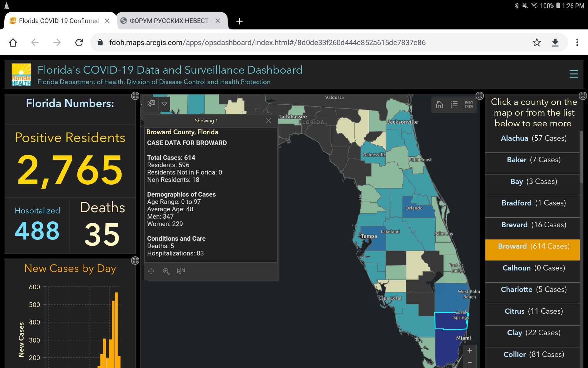588x368 pixels.
Task: Click the map home extent icon
Action: click(x=439, y=105)
